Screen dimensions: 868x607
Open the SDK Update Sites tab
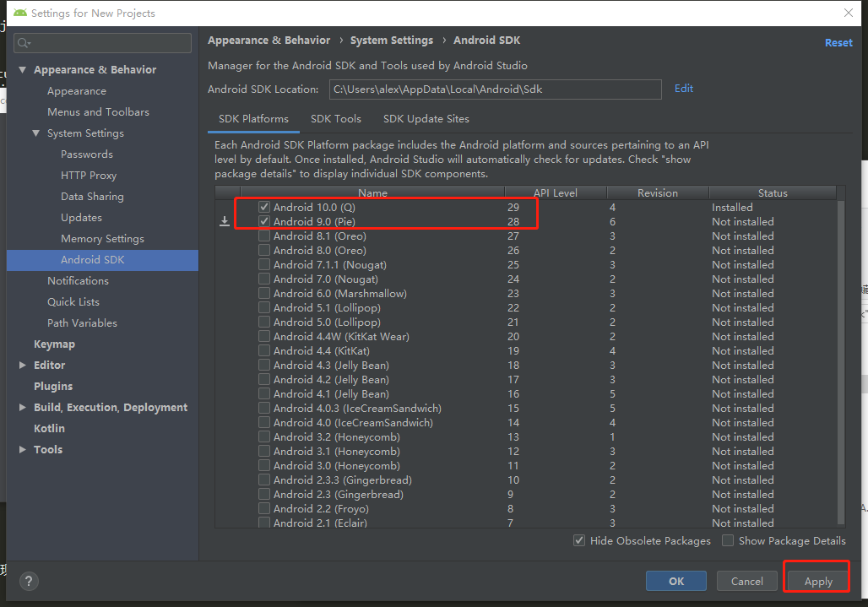(426, 119)
